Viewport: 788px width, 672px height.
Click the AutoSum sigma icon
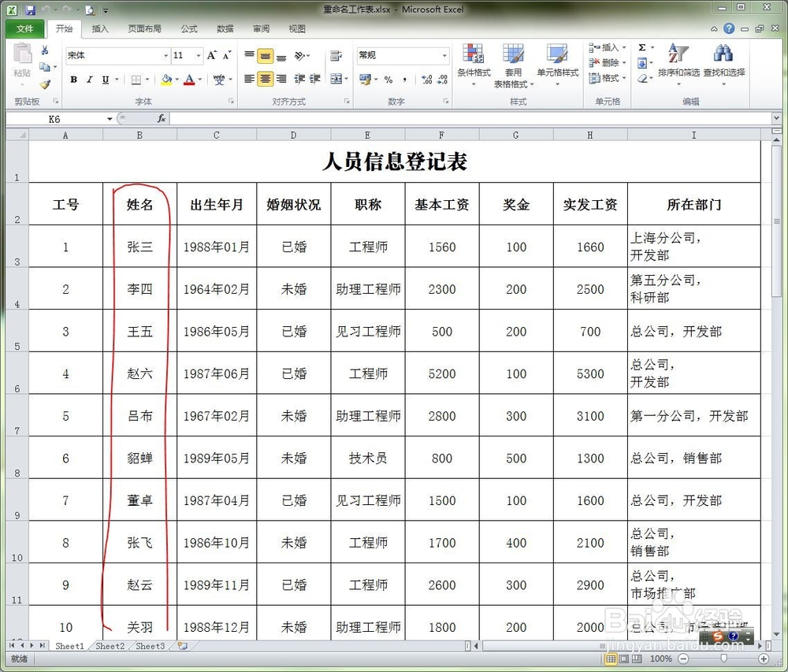click(x=642, y=48)
